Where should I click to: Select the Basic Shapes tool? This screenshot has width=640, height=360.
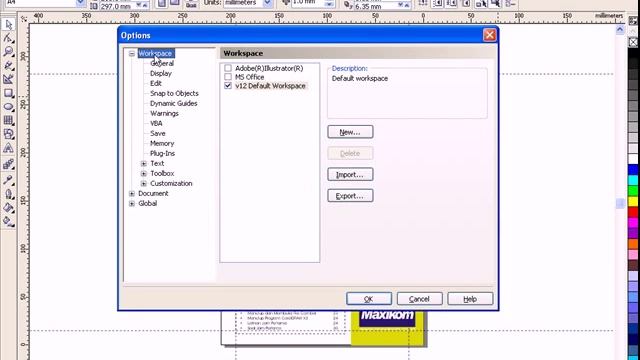8,134
